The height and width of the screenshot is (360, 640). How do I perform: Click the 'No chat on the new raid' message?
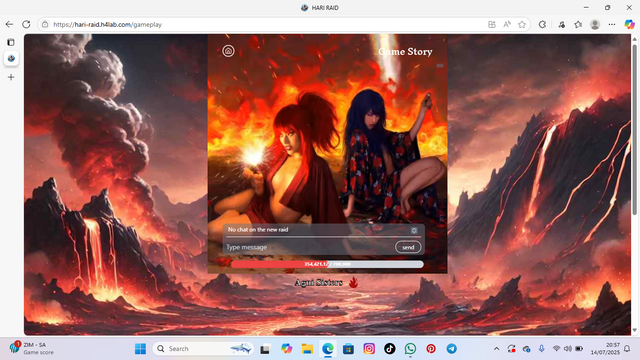[x=258, y=230]
